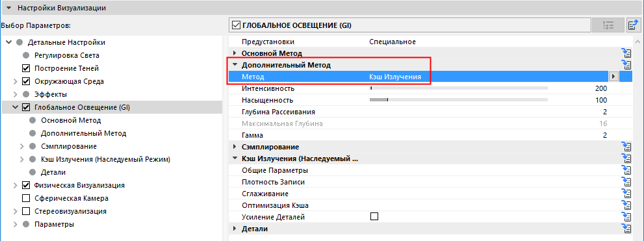This screenshot has height=241, width=644.
Task: Collapse the Дополнительный Метод section
Action: tap(235, 65)
